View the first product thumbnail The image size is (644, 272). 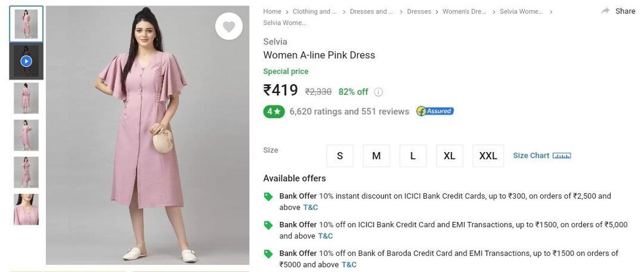pos(26,24)
